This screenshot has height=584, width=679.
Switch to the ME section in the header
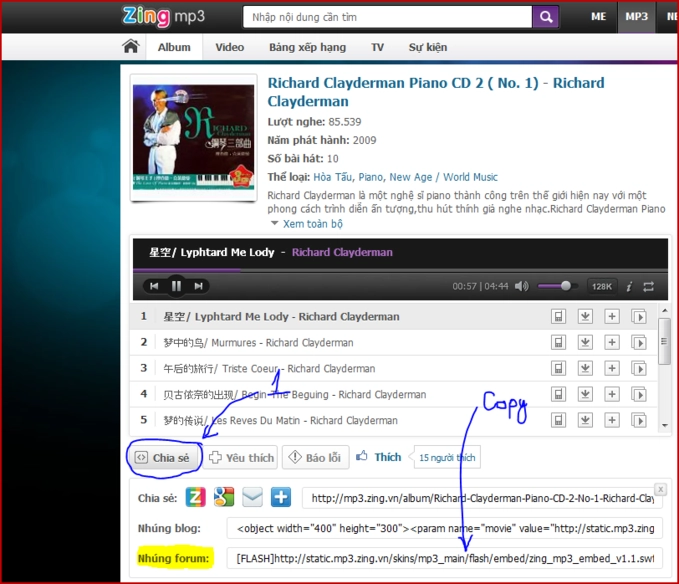pyautogui.click(x=598, y=16)
